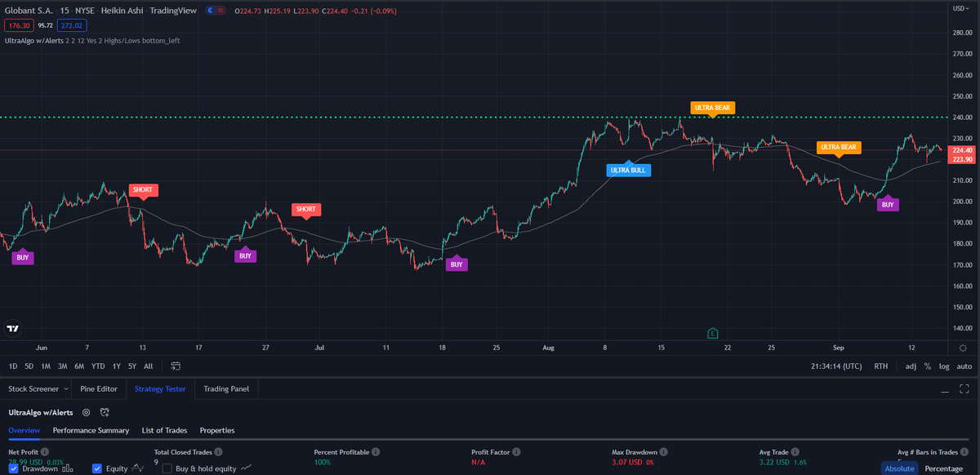Click the info icon next to Total Closed Trades
The height and width of the screenshot is (475, 980).
(218, 451)
